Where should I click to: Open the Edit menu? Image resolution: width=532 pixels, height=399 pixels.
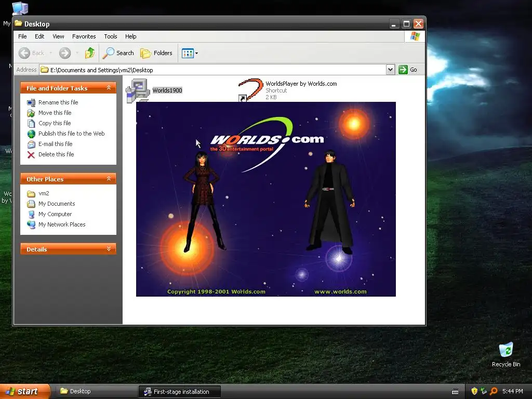click(39, 36)
